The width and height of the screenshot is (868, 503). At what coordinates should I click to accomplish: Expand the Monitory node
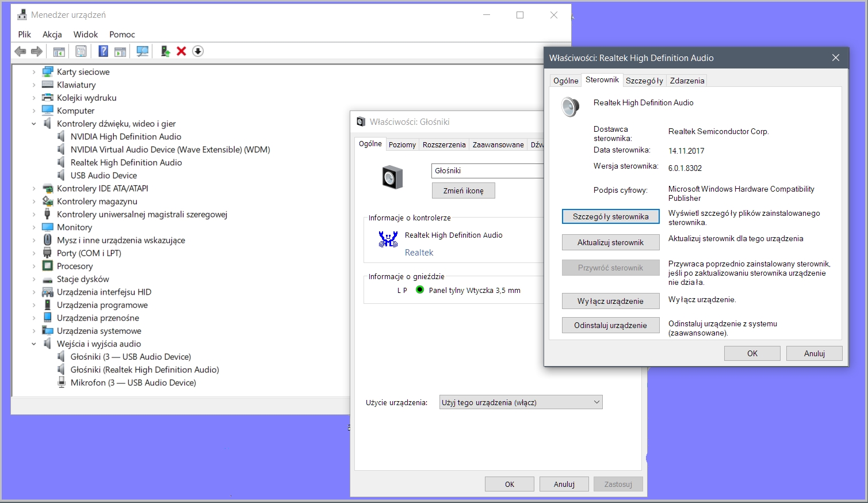pyautogui.click(x=34, y=227)
